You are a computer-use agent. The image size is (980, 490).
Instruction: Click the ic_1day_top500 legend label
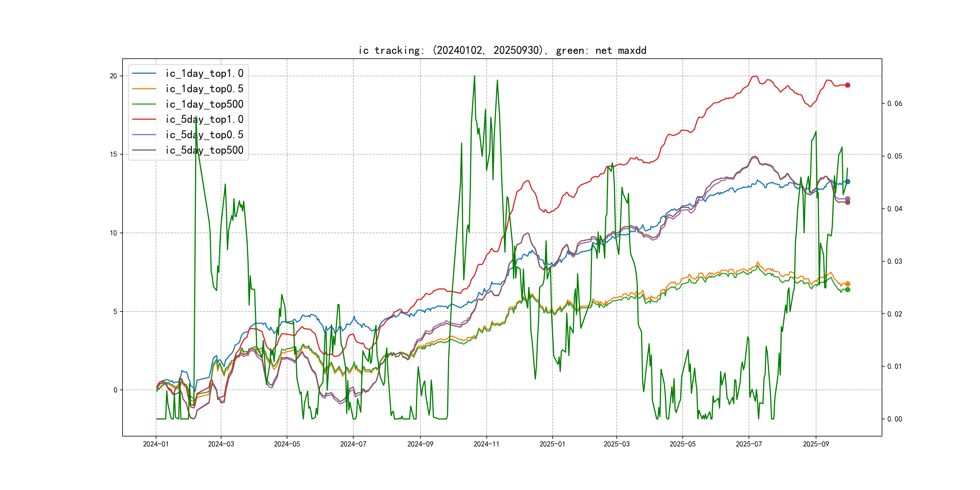[204, 104]
